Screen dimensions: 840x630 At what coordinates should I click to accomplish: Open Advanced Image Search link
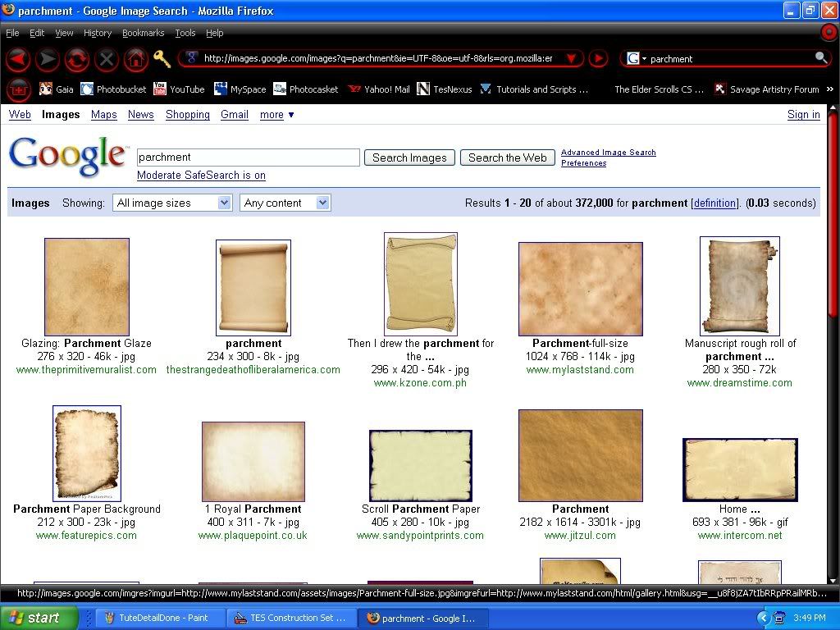pos(609,153)
